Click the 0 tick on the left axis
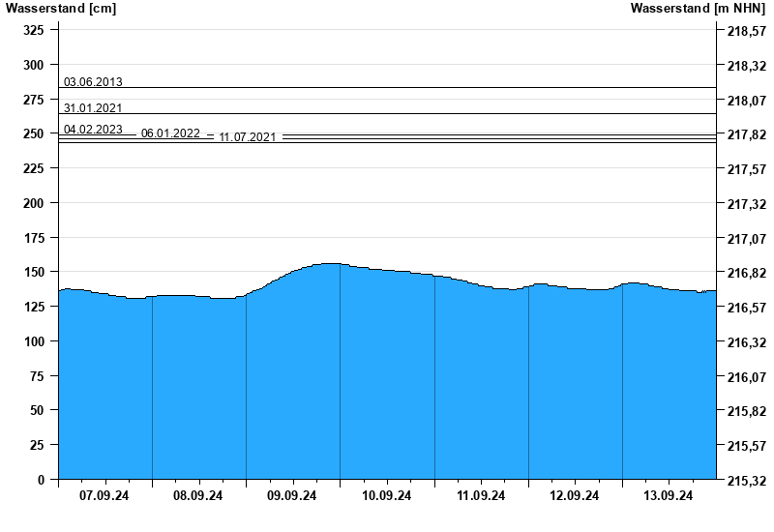Image resolution: width=774 pixels, height=532 pixels. click(x=41, y=480)
